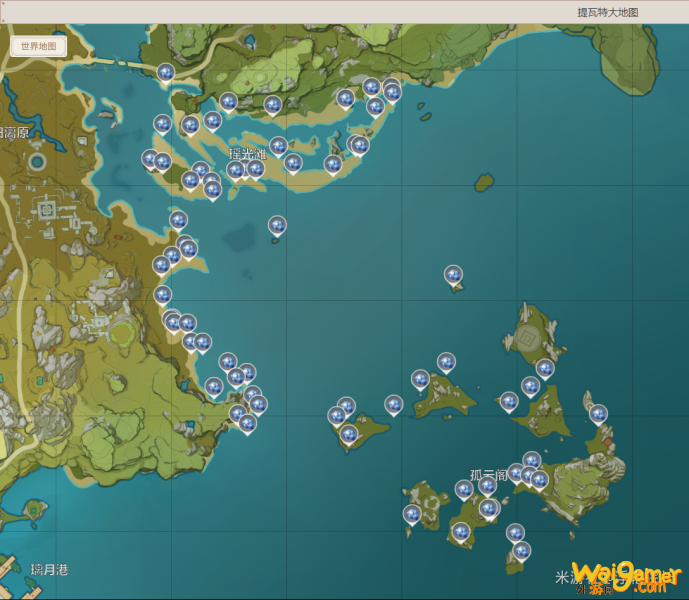Select the lone marker midway down the mainland east coast
Screen dimensions: 689x600
tap(162, 295)
